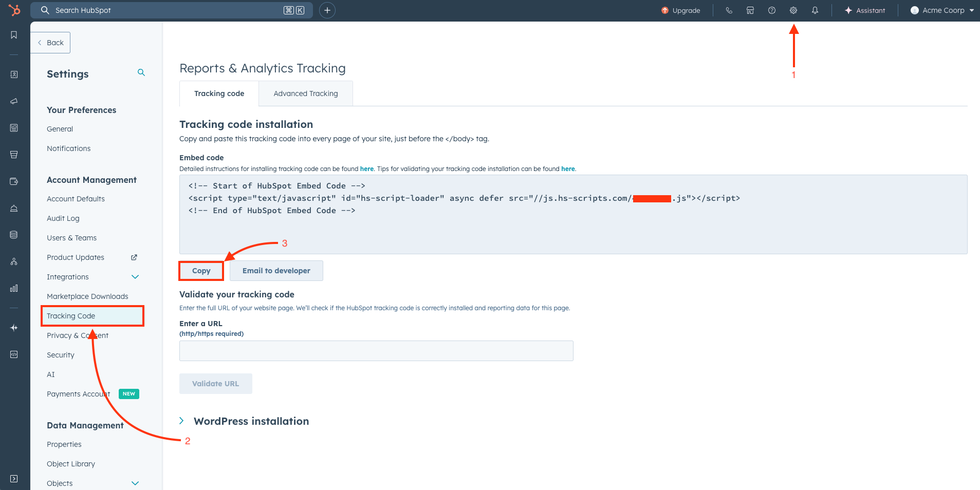Viewport: 980px width, 490px height.
Task: Click the Upgrade arrow icon
Action: (x=665, y=10)
